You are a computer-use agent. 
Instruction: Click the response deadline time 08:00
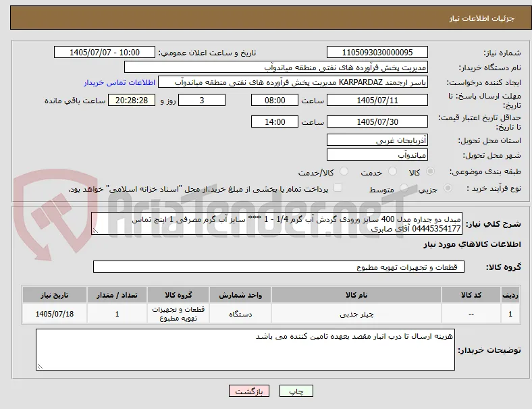click(275, 100)
